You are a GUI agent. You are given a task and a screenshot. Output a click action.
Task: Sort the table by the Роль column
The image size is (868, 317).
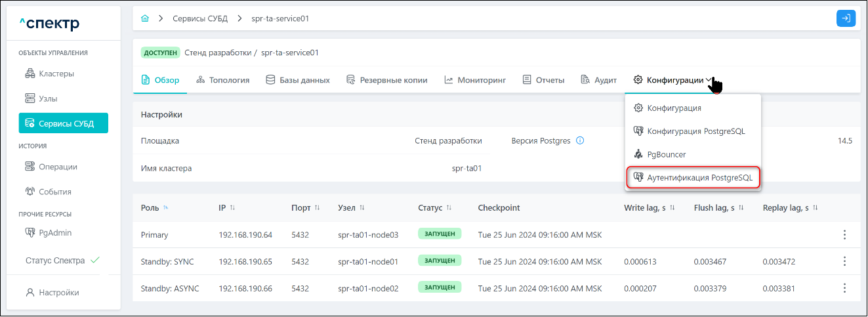coord(165,208)
